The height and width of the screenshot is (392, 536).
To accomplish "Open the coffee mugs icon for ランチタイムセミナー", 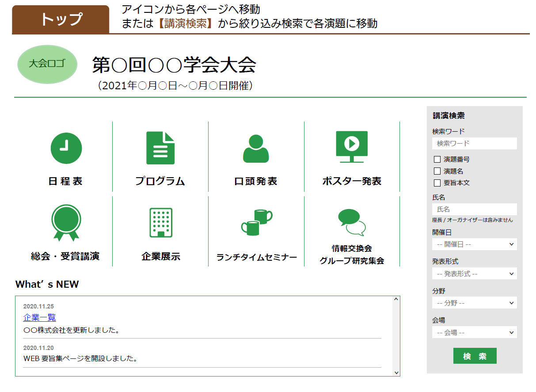I will (257, 222).
